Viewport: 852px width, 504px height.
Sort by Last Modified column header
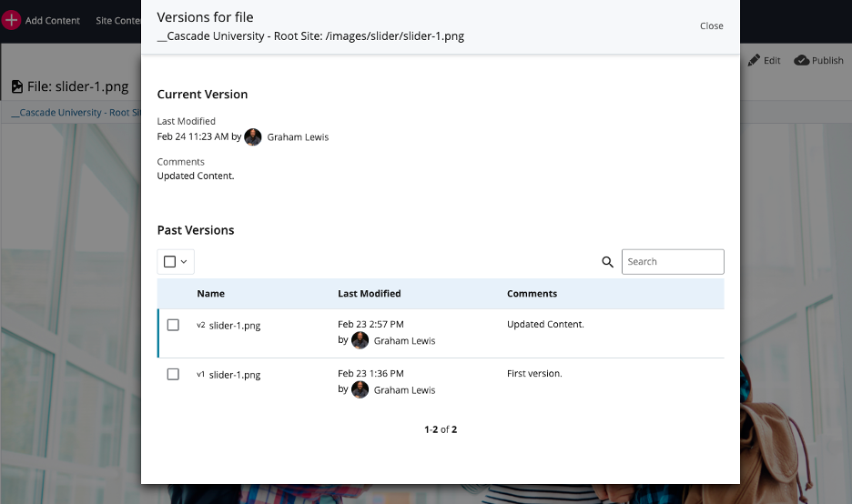tap(369, 293)
